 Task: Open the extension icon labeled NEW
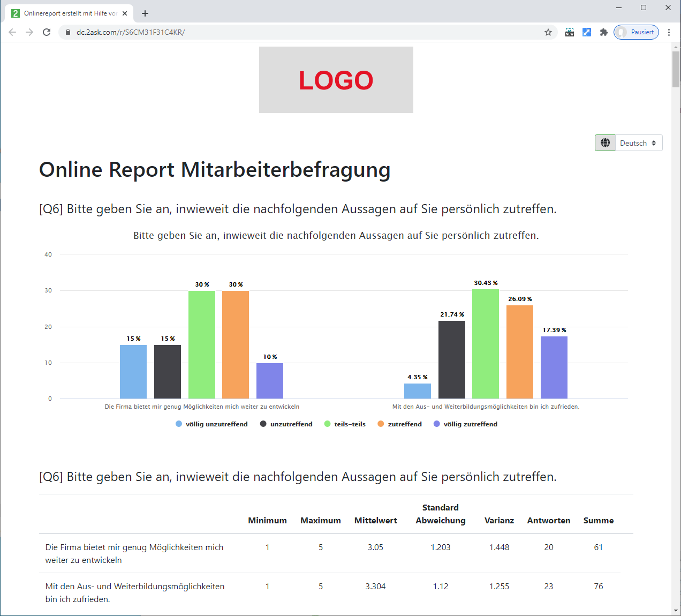[570, 32]
